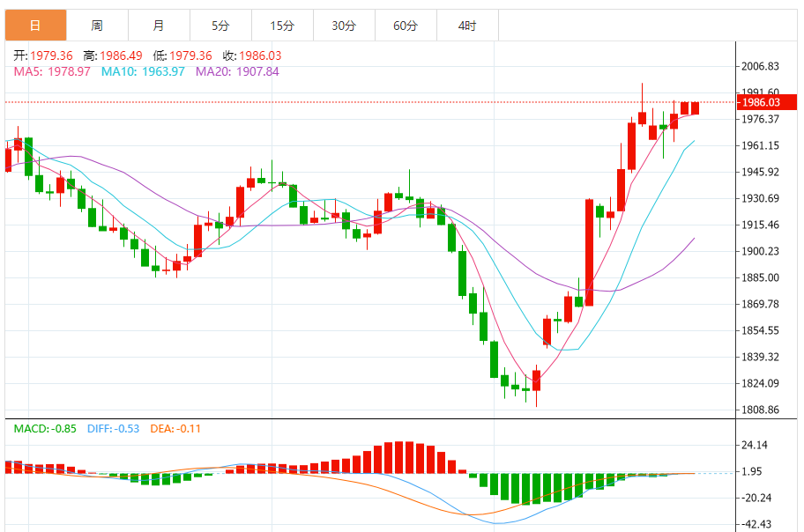Click the closing price 收:1986.03
Screen dimensions: 804x532
[x=252, y=55]
